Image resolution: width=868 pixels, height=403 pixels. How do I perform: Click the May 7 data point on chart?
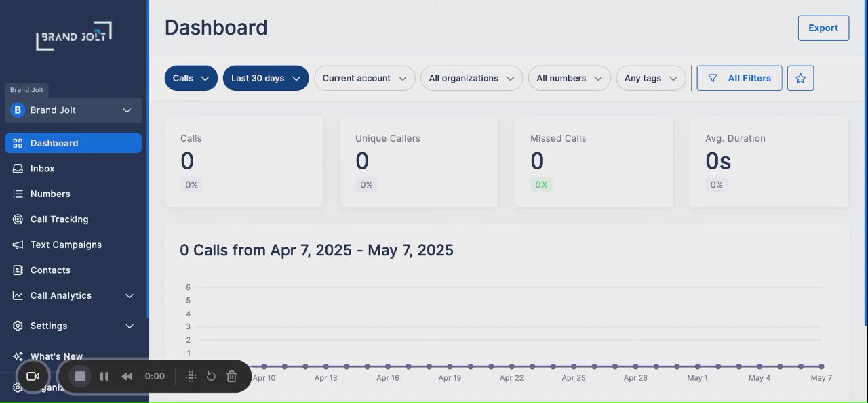click(821, 366)
